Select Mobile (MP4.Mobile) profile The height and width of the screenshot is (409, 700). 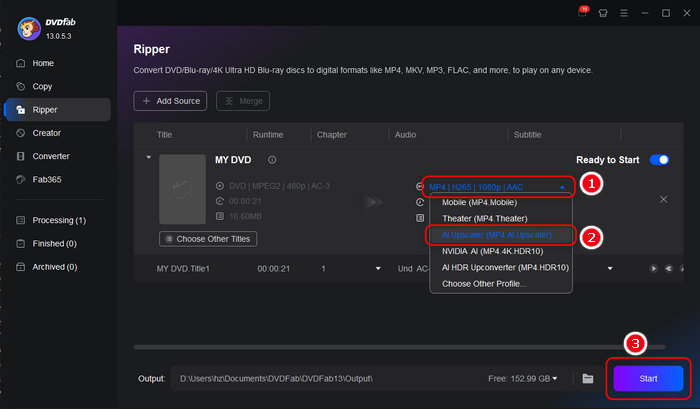(x=501, y=202)
